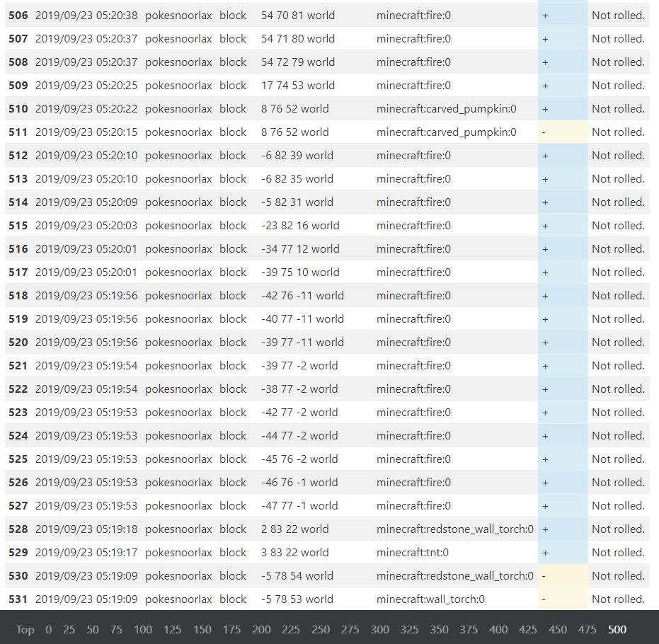Go to offset 0 page
The image size is (659, 644).
point(48,629)
